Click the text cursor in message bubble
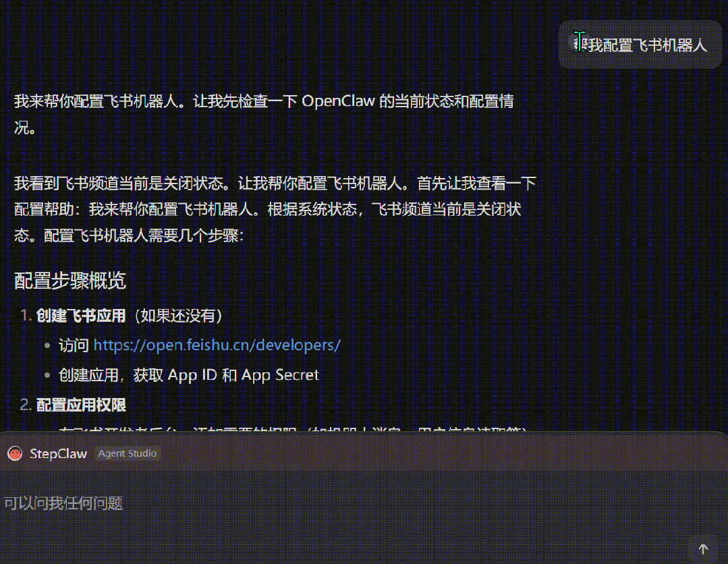The width and height of the screenshot is (728, 564). click(x=578, y=43)
